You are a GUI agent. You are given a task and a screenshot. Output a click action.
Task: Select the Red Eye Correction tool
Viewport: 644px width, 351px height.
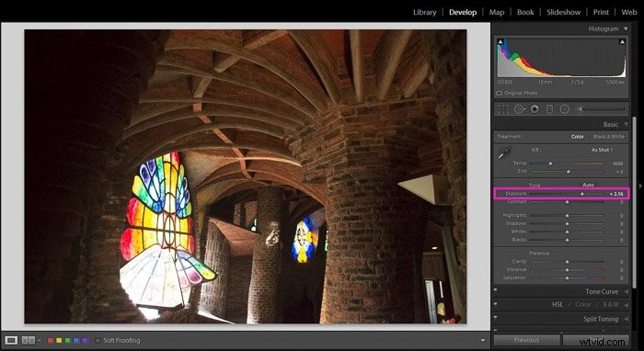click(x=535, y=109)
